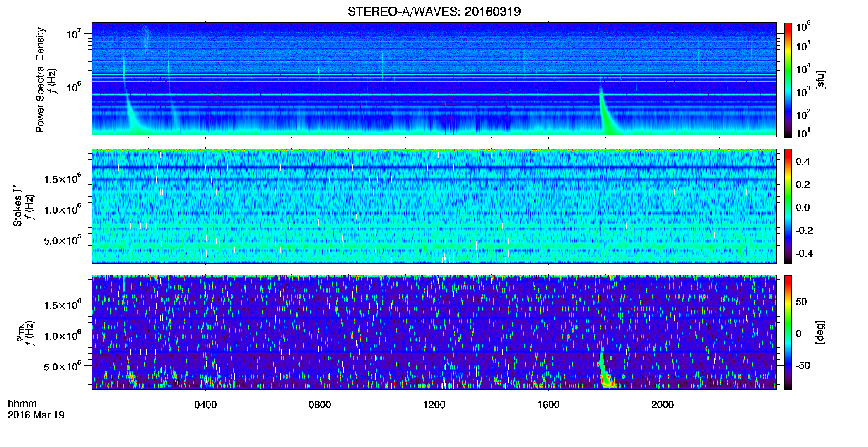Click the phi RTN angle color bar
The image size is (868, 447).
(788, 332)
